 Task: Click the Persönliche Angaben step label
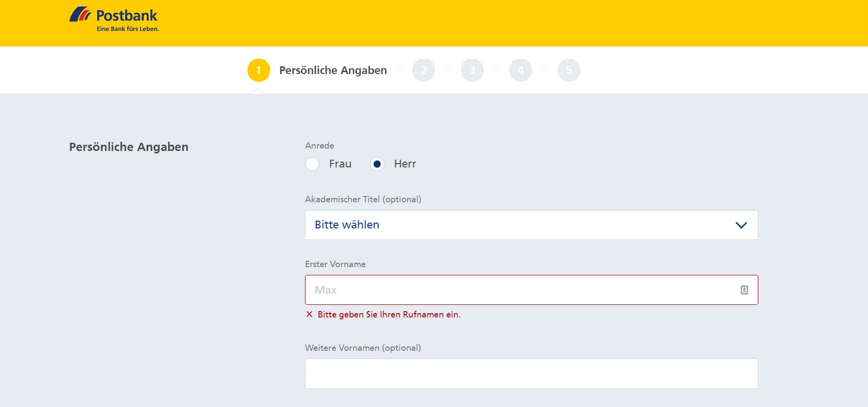click(333, 70)
